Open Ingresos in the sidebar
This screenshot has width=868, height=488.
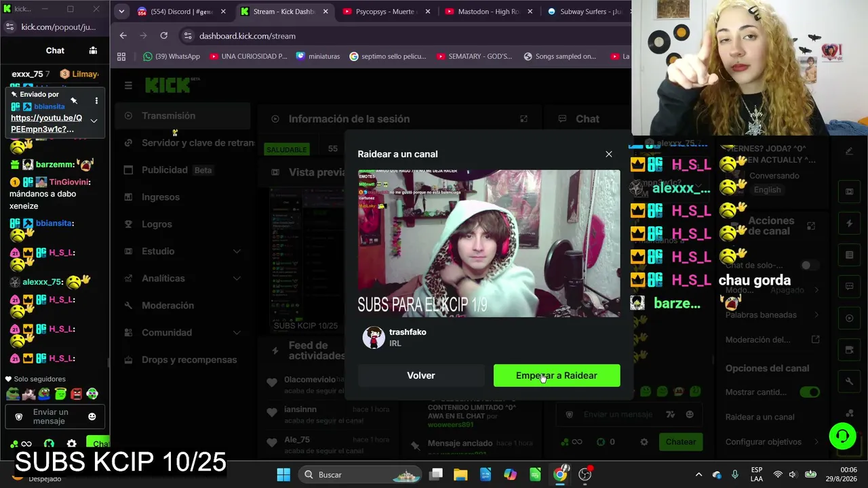[x=183, y=197]
